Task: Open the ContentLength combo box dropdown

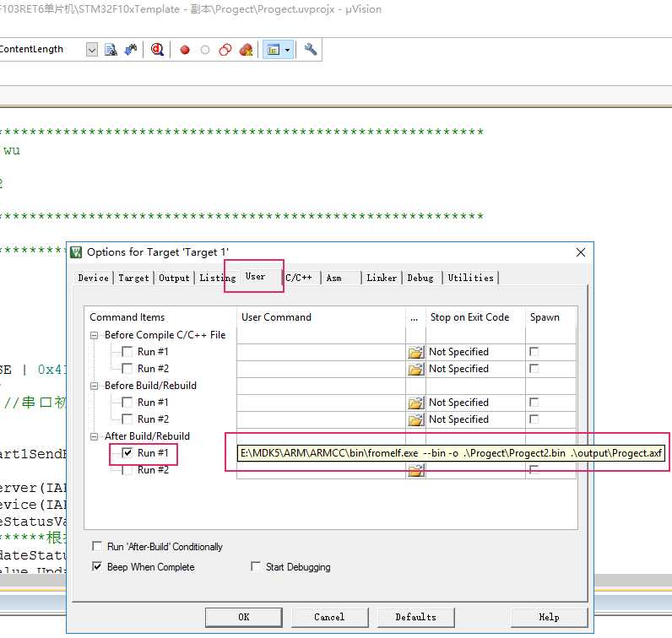Action: click(92, 50)
